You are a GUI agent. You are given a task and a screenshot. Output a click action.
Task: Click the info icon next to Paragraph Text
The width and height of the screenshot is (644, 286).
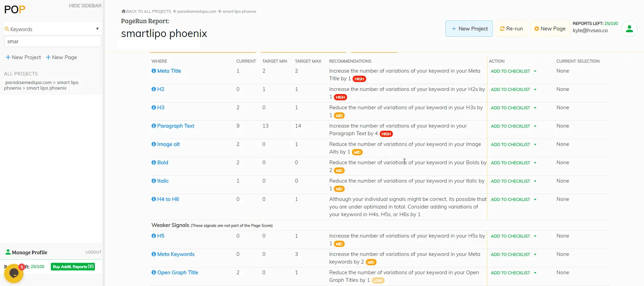click(x=154, y=126)
